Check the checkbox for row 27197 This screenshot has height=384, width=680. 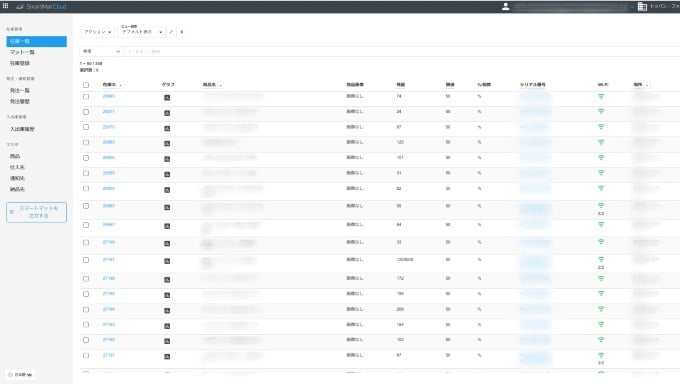click(x=86, y=259)
